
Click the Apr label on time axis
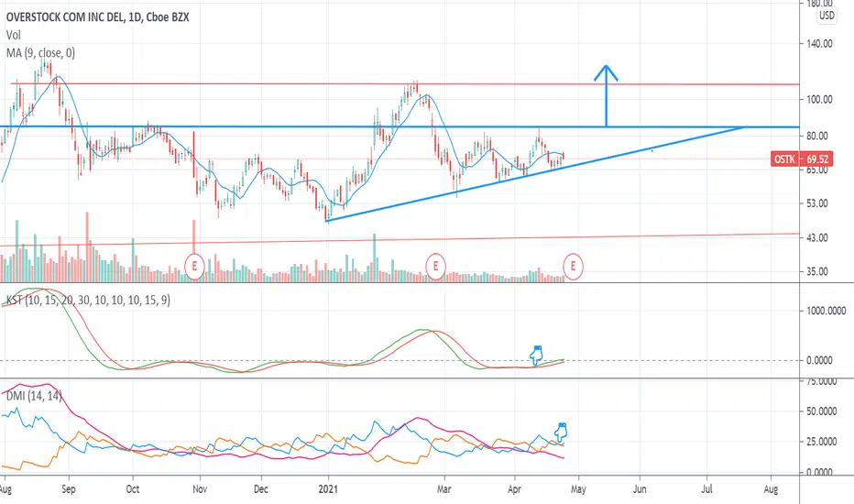coord(515,488)
